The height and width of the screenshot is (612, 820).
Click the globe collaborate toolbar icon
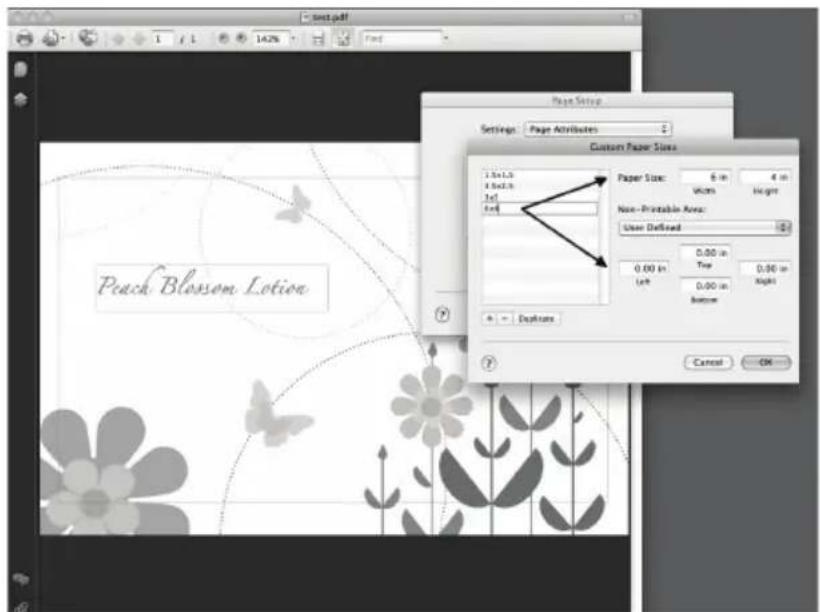[88, 38]
